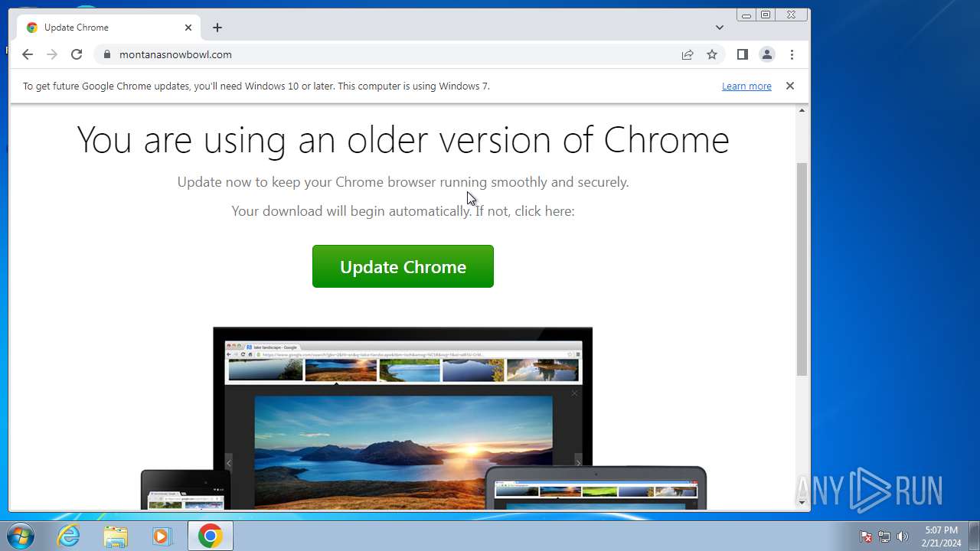
Task: View site info via the lock icon
Action: [106, 54]
